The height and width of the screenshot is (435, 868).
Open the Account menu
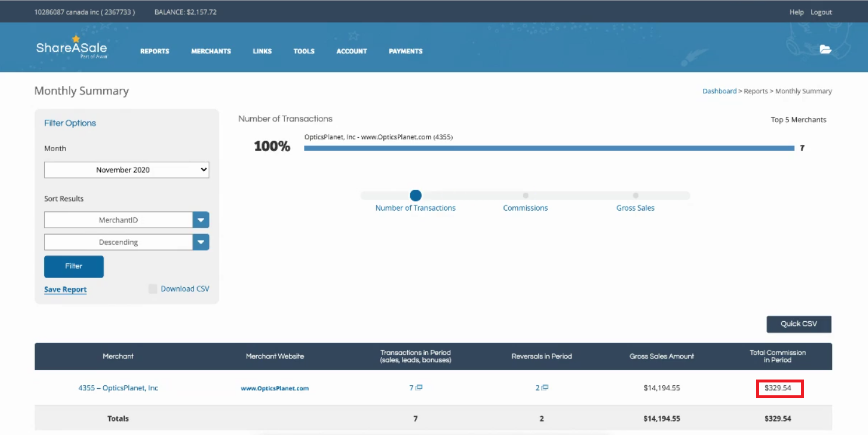pos(352,51)
